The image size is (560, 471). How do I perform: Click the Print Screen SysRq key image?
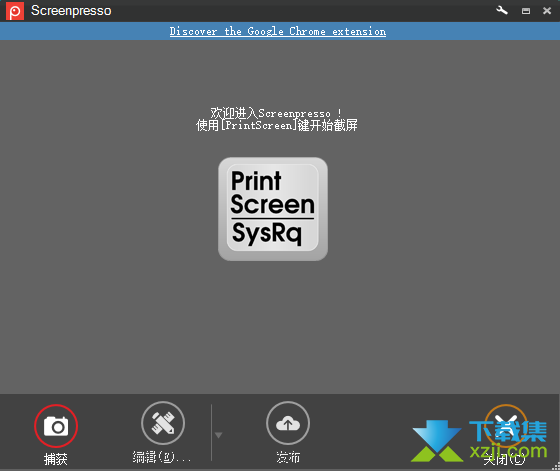pos(273,209)
